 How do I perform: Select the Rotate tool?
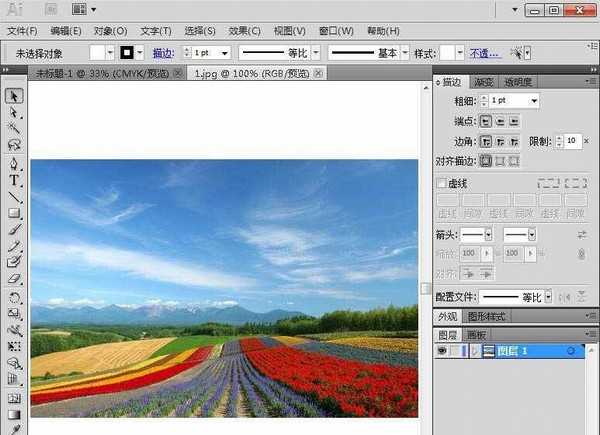click(14, 297)
